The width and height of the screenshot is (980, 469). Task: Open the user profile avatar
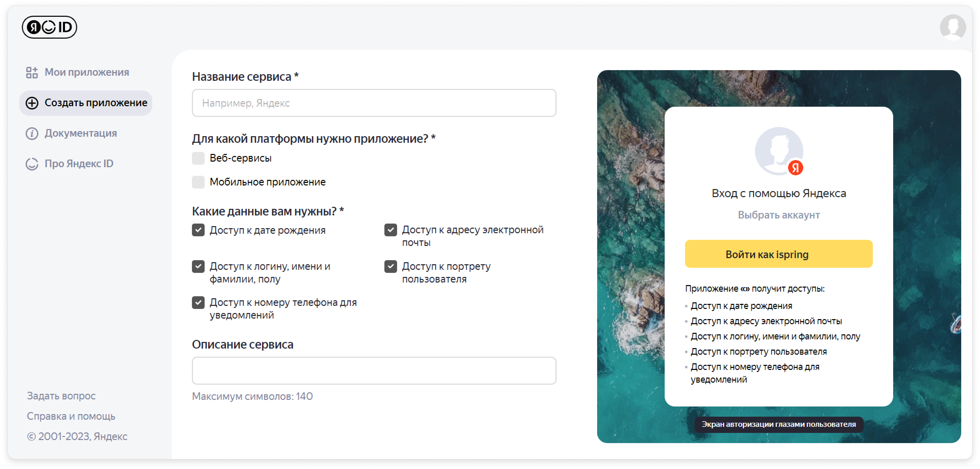[952, 27]
